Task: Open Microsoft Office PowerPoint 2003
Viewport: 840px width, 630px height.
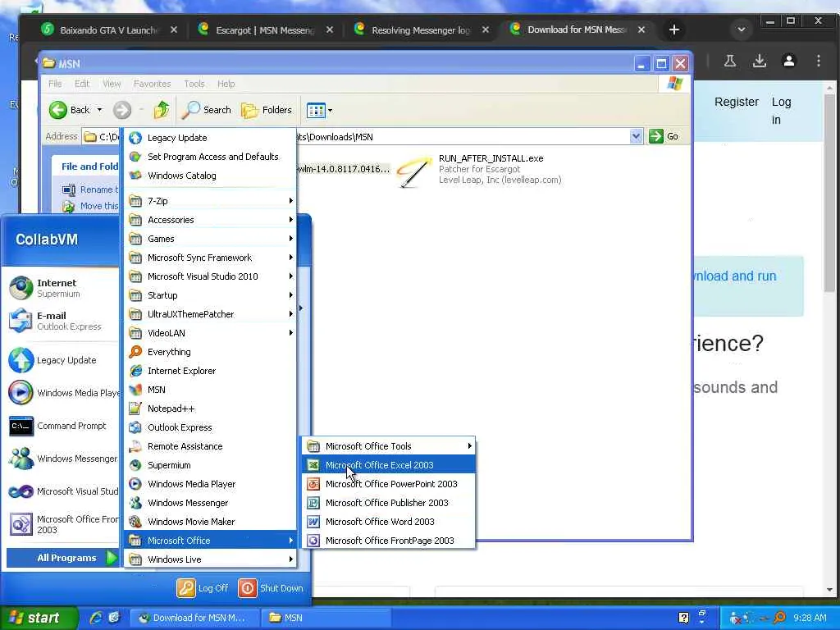Action: tap(388, 484)
